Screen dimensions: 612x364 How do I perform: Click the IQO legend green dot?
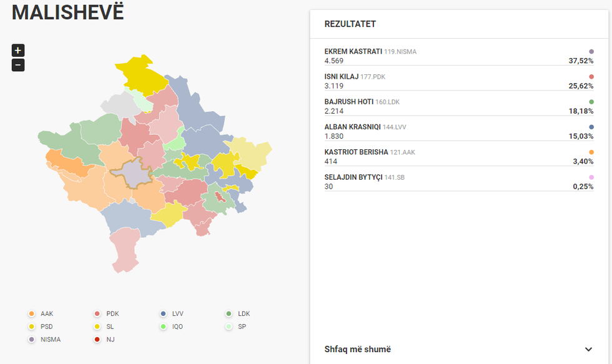pos(163,327)
